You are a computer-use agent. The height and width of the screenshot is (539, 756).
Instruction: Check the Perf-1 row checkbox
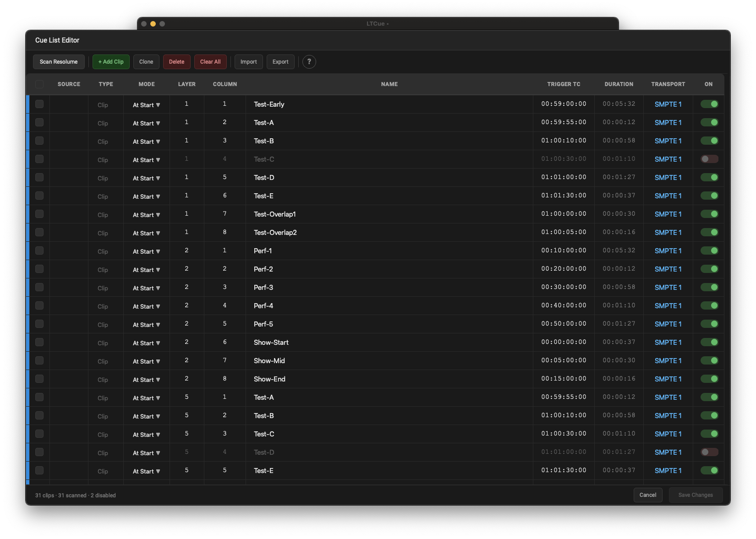(x=39, y=250)
